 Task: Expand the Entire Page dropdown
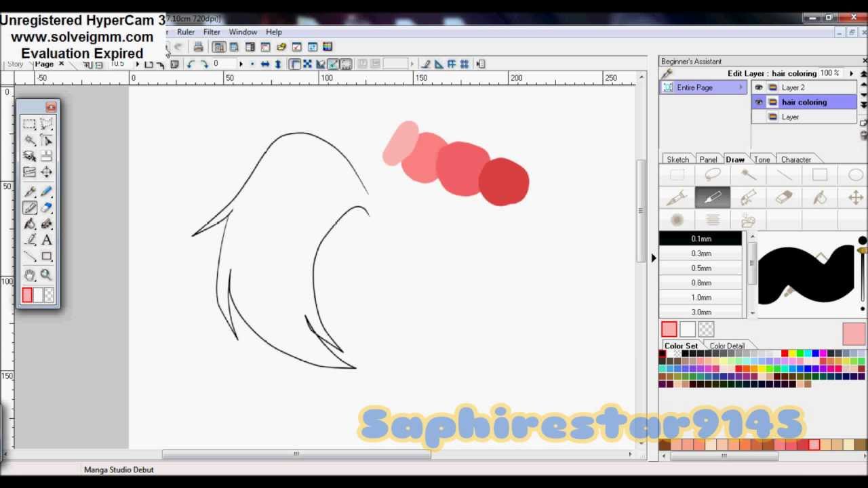(x=740, y=87)
